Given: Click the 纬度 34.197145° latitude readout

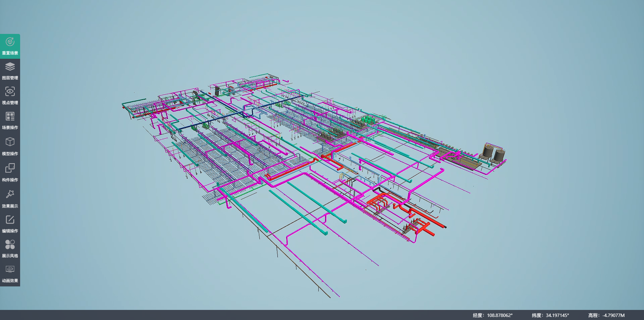Looking at the screenshot, I should (x=550, y=315).
